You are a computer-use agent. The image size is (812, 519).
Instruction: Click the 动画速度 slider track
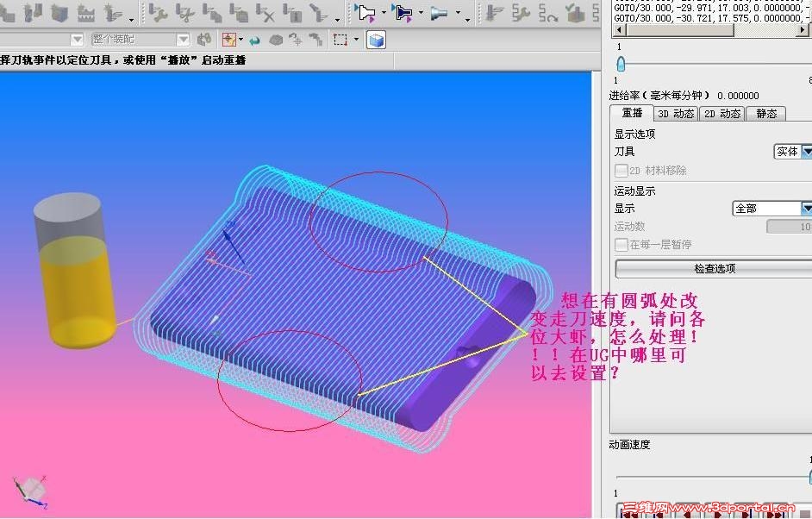point(714,477)
